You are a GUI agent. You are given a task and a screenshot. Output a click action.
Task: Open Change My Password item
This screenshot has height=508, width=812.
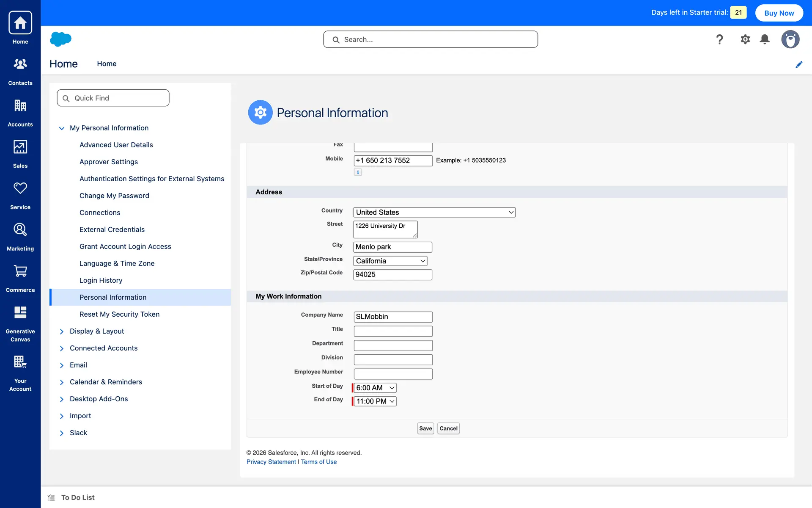click(x=114, y=196)
